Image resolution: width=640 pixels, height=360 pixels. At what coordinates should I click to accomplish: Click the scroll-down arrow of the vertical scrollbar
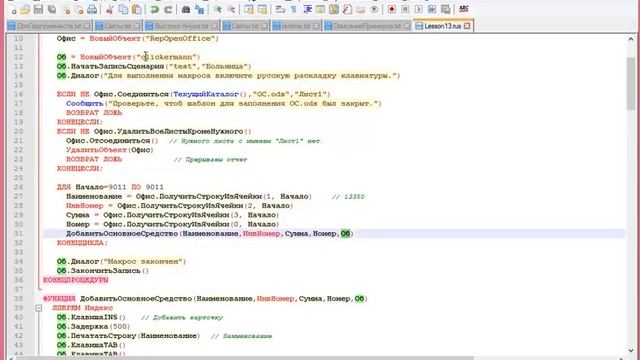(x=631, y=350)
